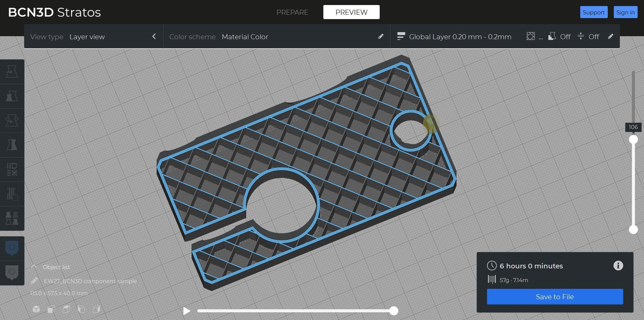Click the filament spool icon near 57g
644x320 pixels.
[492, 279]
